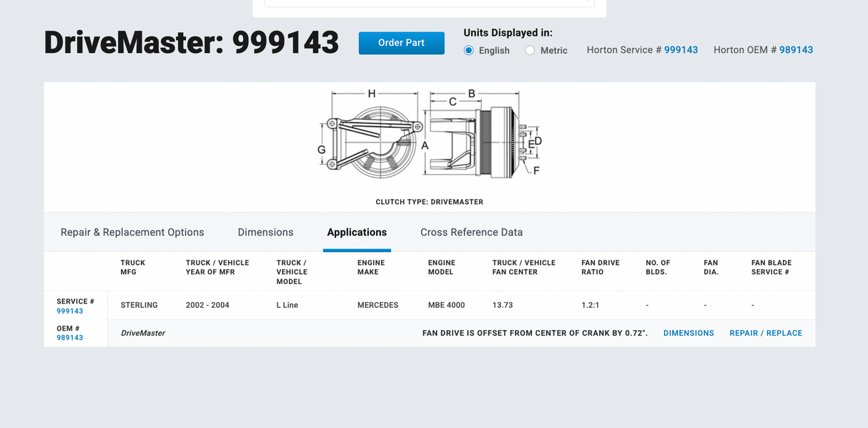Click the ENGINE MAKE column header
This screenshot has height=428, width=868.
click(x=371, y=267)
